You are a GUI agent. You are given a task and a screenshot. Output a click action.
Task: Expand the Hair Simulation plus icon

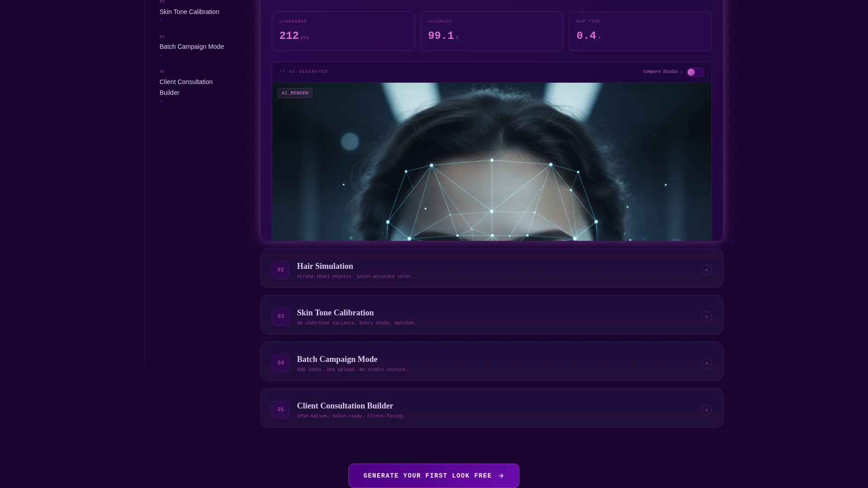[706, 270]
